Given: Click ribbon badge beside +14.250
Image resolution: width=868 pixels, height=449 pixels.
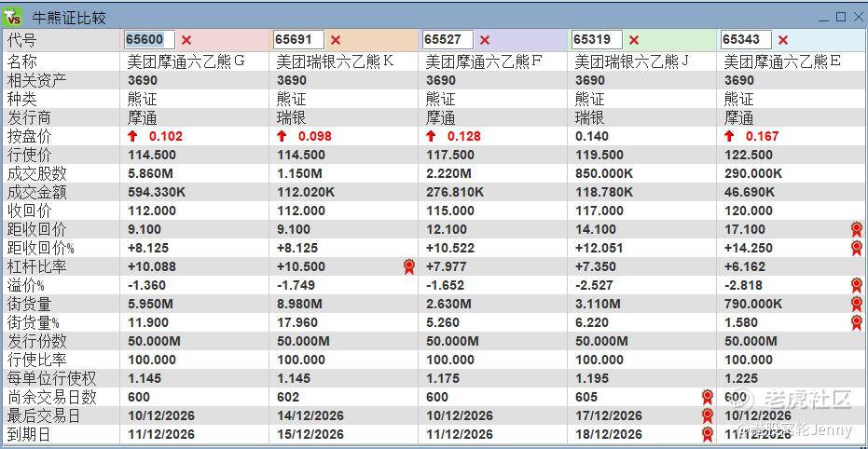Looking at the screenshot, I should point(857,249).
